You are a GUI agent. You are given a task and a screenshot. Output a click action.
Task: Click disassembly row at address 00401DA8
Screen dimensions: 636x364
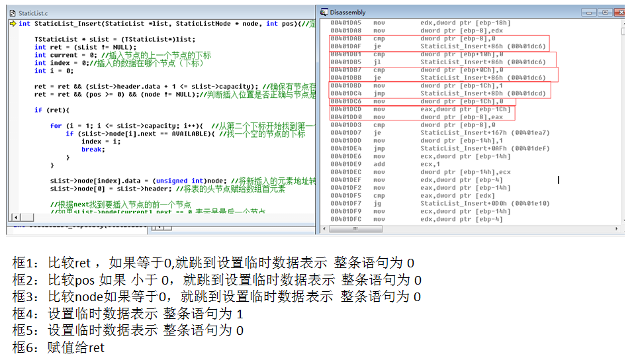point(416,30)
